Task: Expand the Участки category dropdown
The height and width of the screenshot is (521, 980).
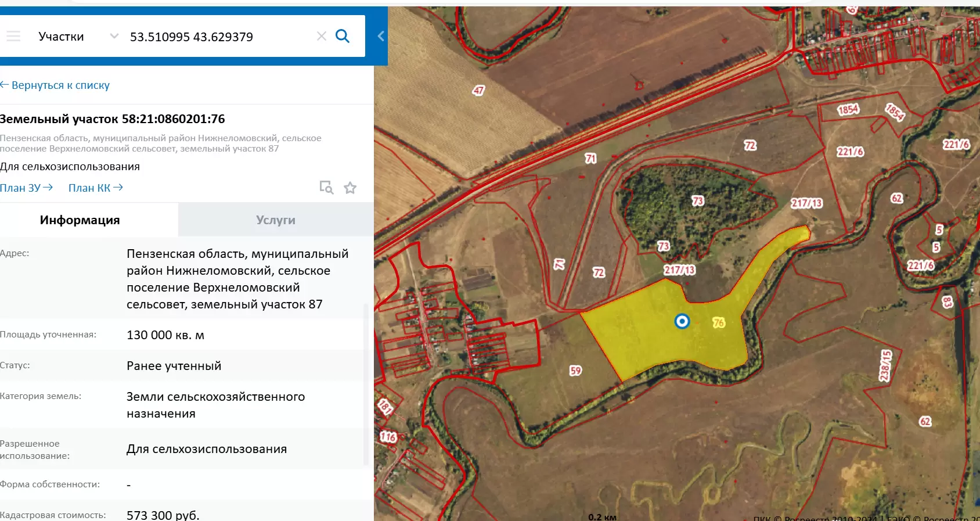Action: click(x=61, y=37)
